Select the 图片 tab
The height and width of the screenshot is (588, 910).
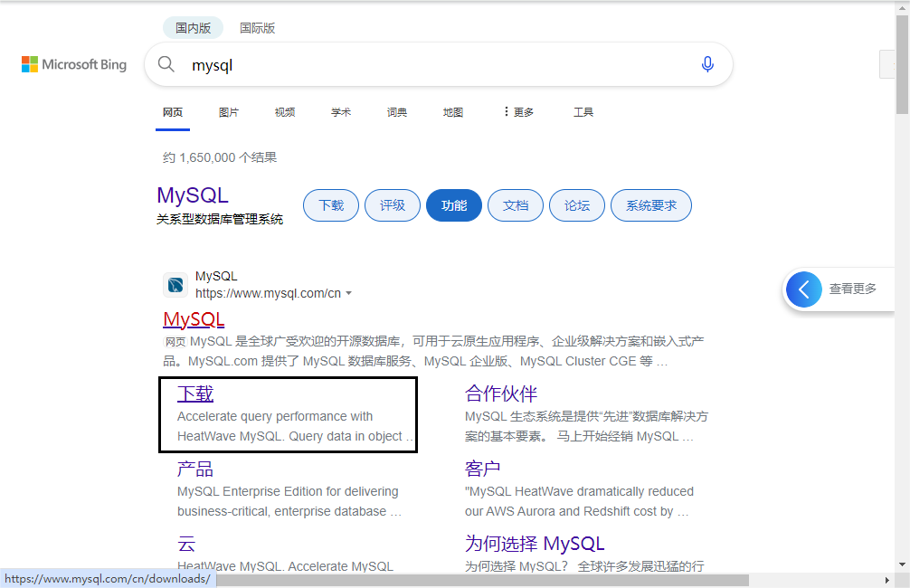[x=229, y=112]
